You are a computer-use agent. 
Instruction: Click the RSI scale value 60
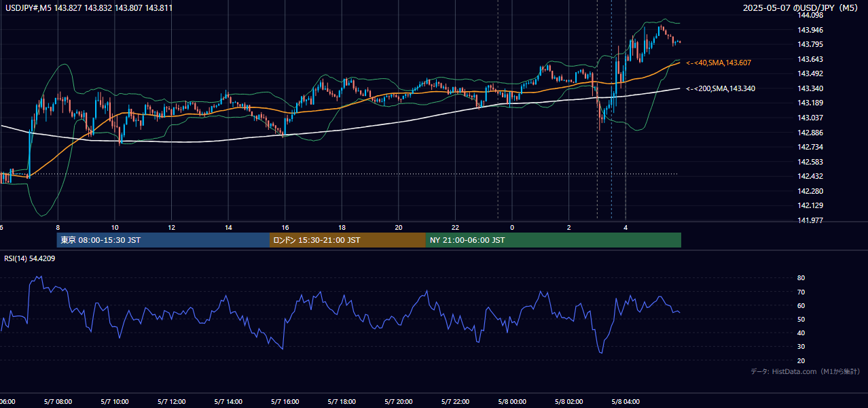tap(801, 305)
